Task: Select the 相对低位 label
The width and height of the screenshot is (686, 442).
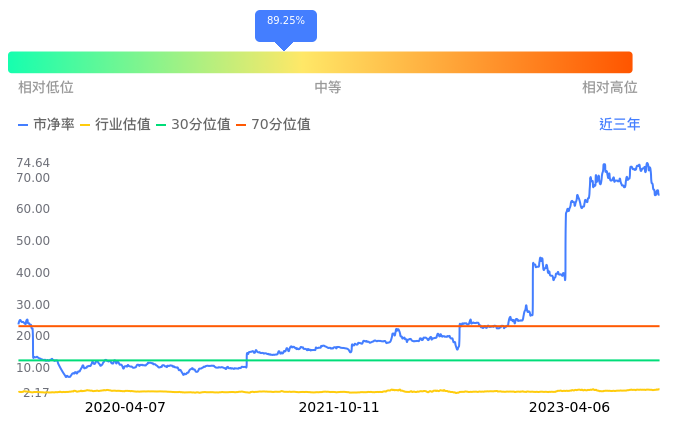Action: coord(46,88)
